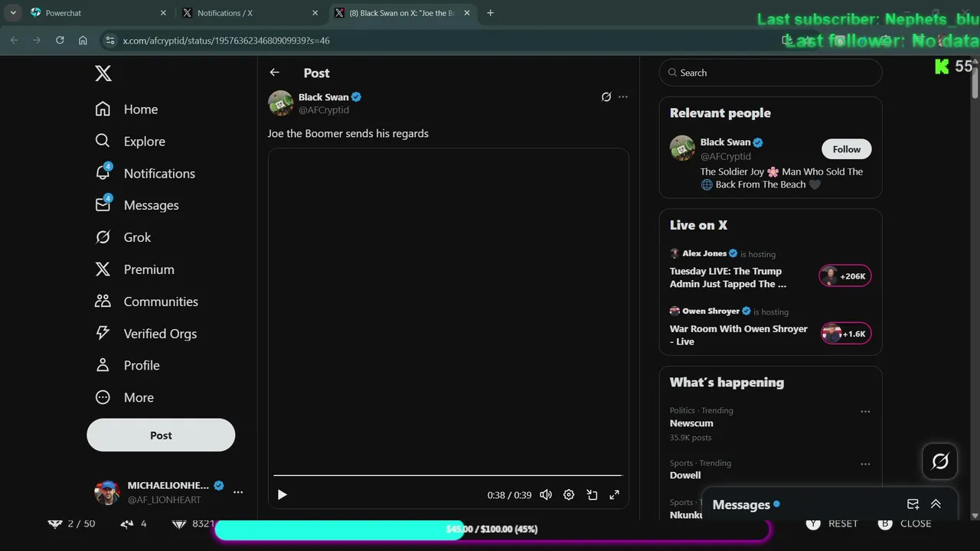Screen dimensions: 980x551
Task: Click RESET in bottom overlay
Action: coord(832,524)
